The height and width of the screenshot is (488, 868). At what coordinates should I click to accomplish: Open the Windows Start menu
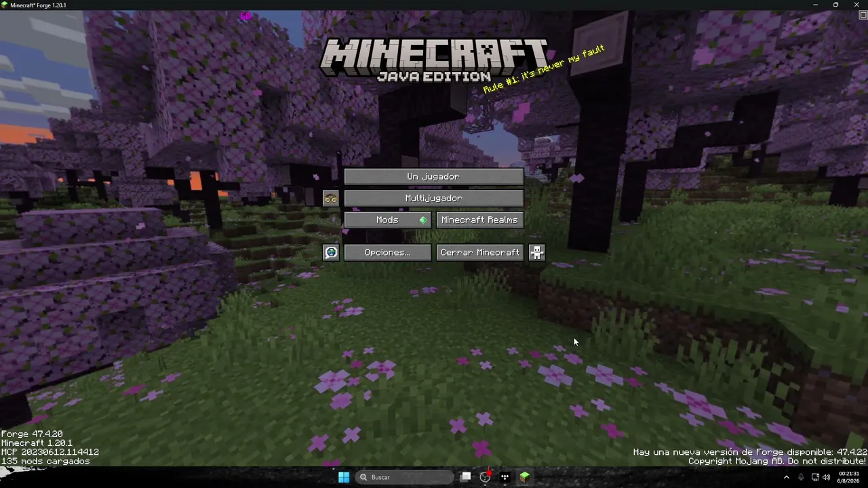[344, 477]
